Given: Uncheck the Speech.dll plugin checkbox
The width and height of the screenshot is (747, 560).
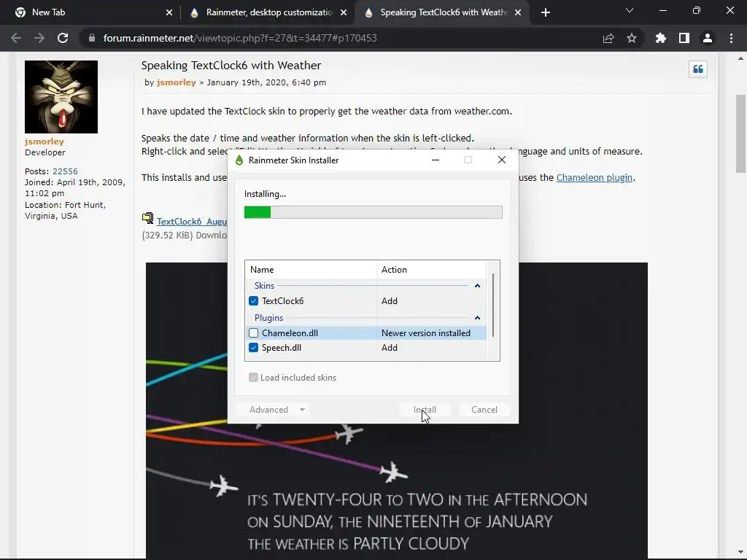Looking at the screenshot, I should point(253,348).
